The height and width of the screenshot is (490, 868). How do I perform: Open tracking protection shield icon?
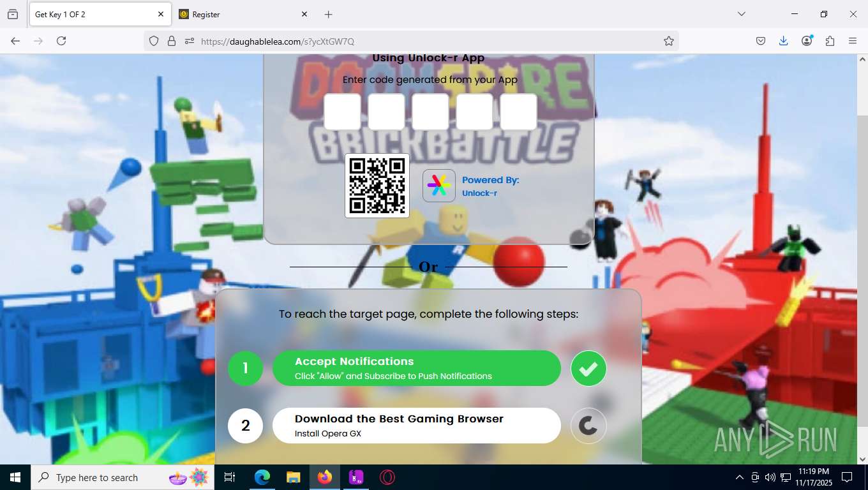click(x=154, y=41)
